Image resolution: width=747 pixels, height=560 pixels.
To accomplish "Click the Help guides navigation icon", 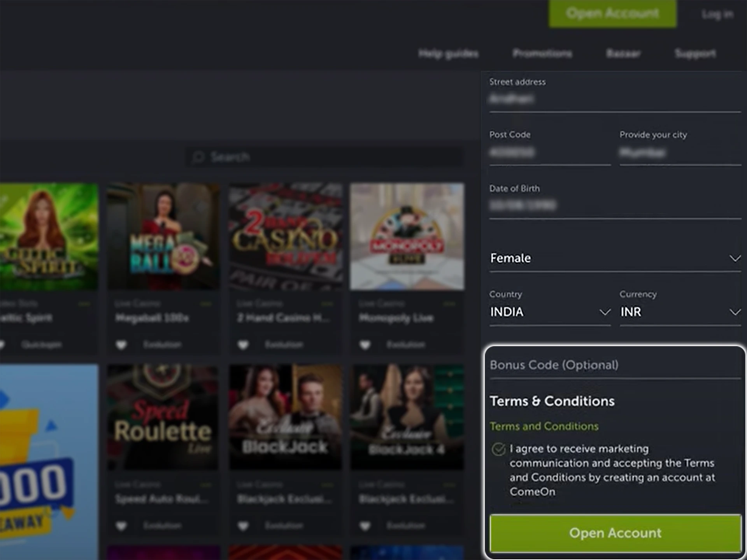I will [448, 53].
